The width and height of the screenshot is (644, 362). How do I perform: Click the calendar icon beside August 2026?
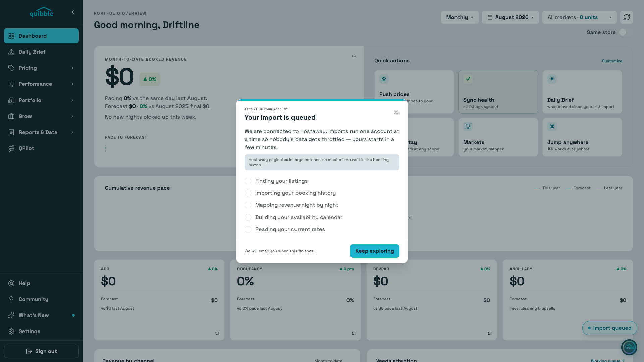click(x=490, y=17)
